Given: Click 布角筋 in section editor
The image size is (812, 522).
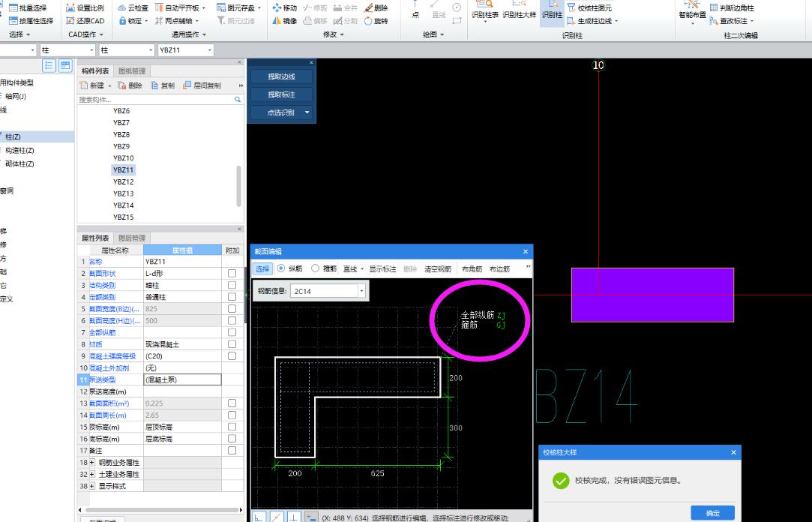Looking at the screenshot, I should point(472,268).
